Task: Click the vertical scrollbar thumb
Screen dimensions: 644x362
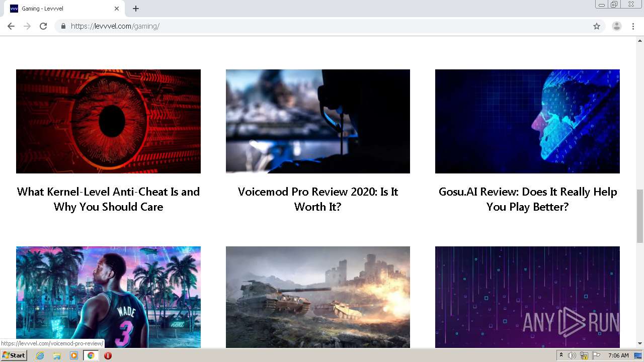Action: [x=640, y=216]
